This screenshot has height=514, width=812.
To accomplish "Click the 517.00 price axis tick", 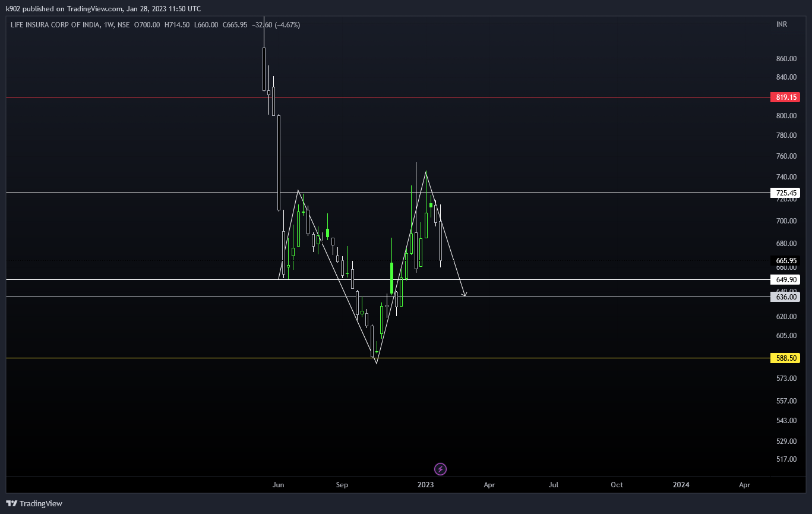I will pyautogui.click(x=786, y=459).
